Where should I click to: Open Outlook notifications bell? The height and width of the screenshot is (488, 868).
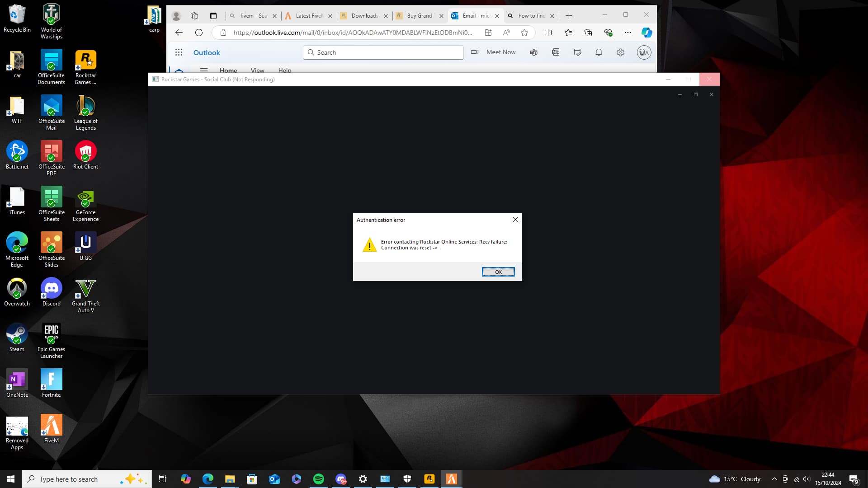[x=599, y=52]
